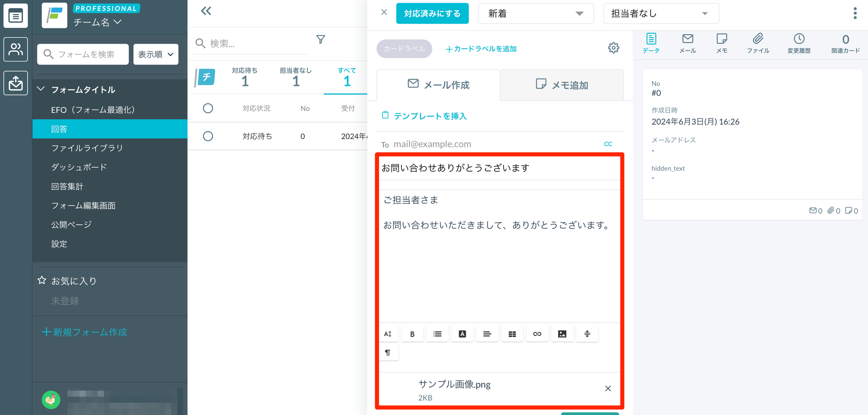Switch to the メモ tab

[x=722, y=43]
